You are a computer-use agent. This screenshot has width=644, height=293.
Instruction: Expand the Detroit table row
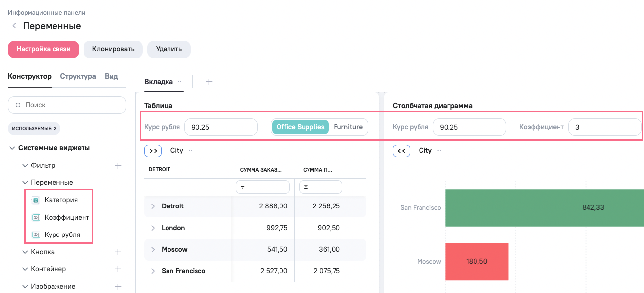click(x=153, y=206)
